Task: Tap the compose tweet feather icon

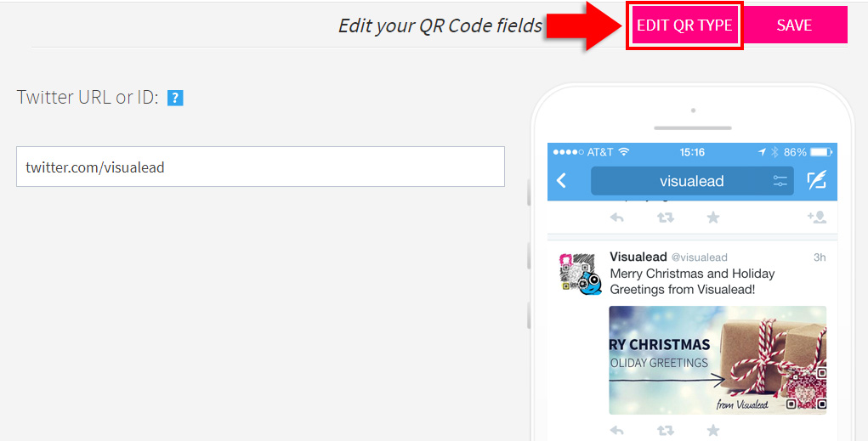Action: pos(816,180)
